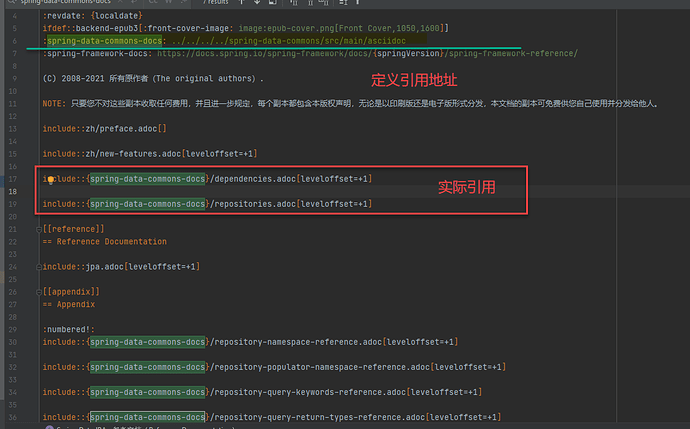Click 'ifdef::backend-epub3' directive

(x=90, y=28)
